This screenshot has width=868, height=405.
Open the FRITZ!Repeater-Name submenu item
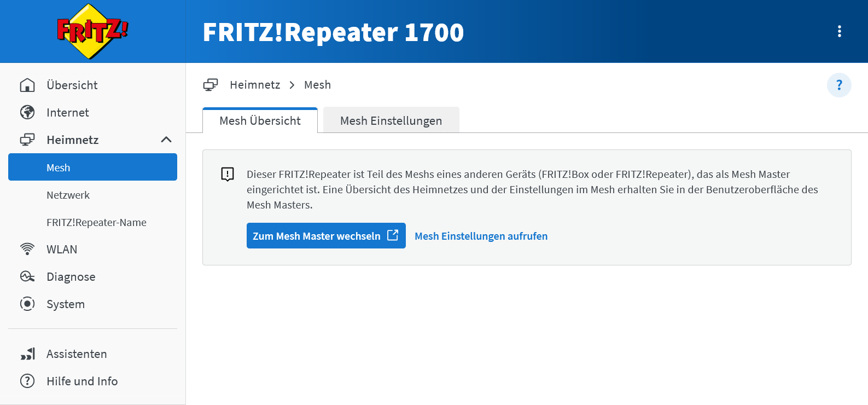click(92, 222)
